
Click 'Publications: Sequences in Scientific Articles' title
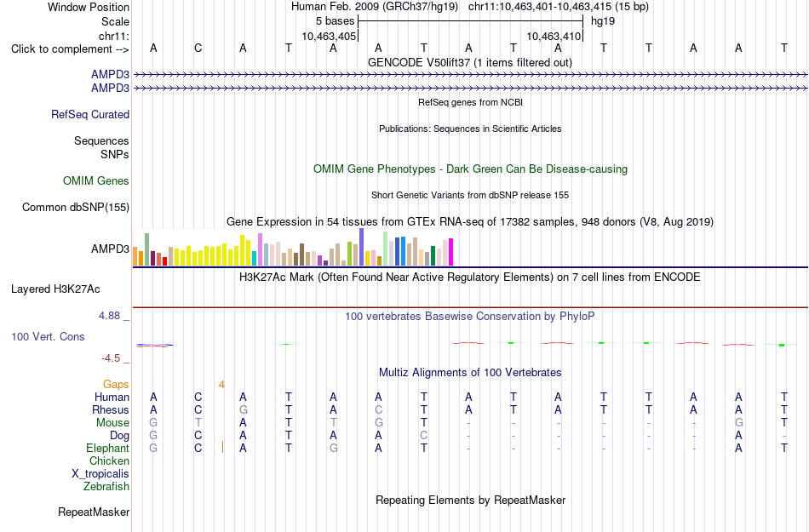tap(470, 129)
